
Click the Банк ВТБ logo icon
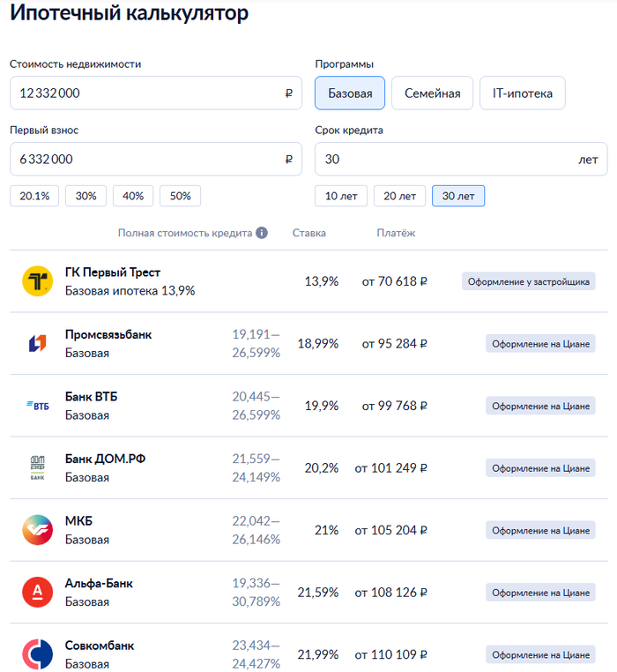(x=38, y=406)
